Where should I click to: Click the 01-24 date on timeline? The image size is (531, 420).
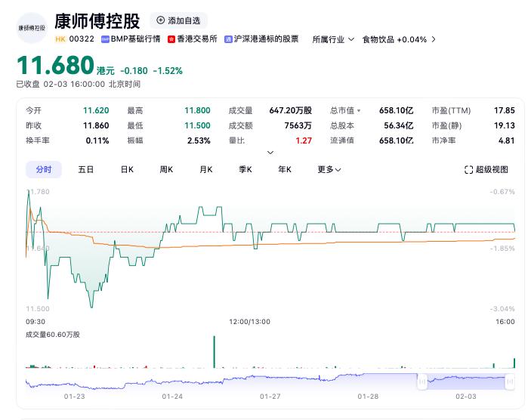tap(172, 397)
